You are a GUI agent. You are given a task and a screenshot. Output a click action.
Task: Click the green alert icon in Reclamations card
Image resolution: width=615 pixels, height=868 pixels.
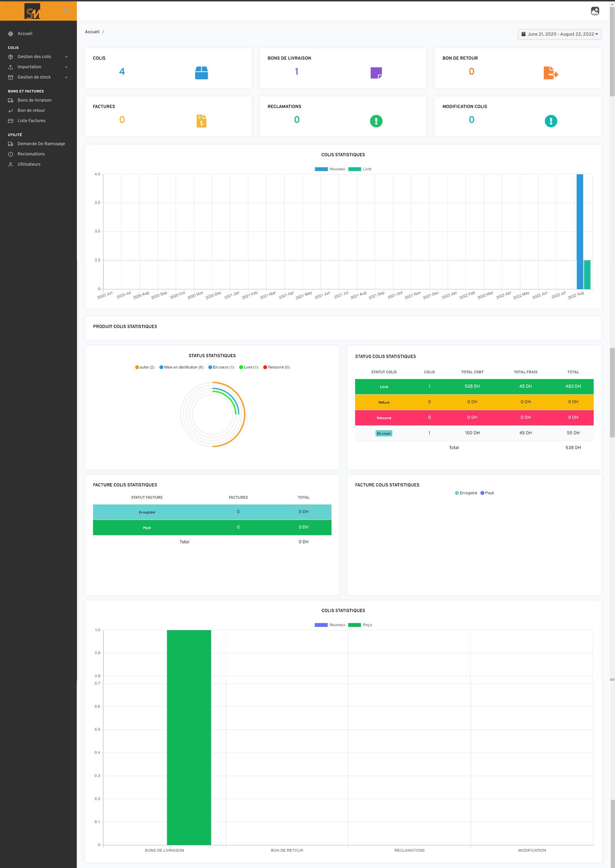(x=376, y=121)
